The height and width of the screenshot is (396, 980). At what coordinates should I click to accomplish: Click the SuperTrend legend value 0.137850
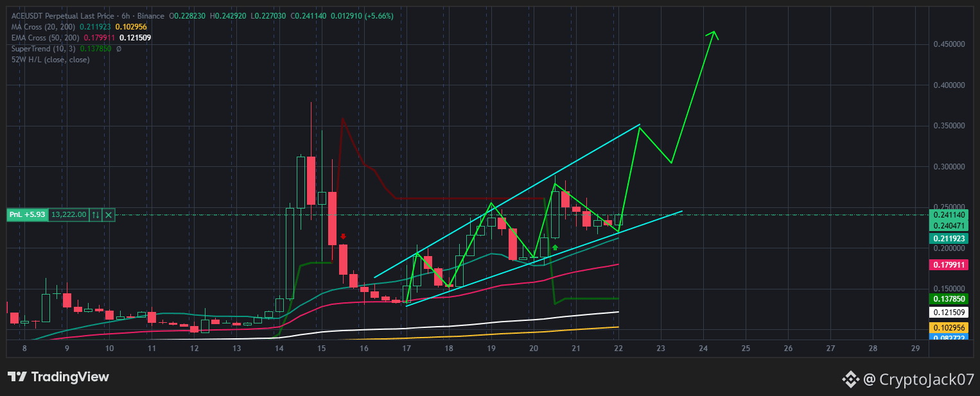coord(95,48)
